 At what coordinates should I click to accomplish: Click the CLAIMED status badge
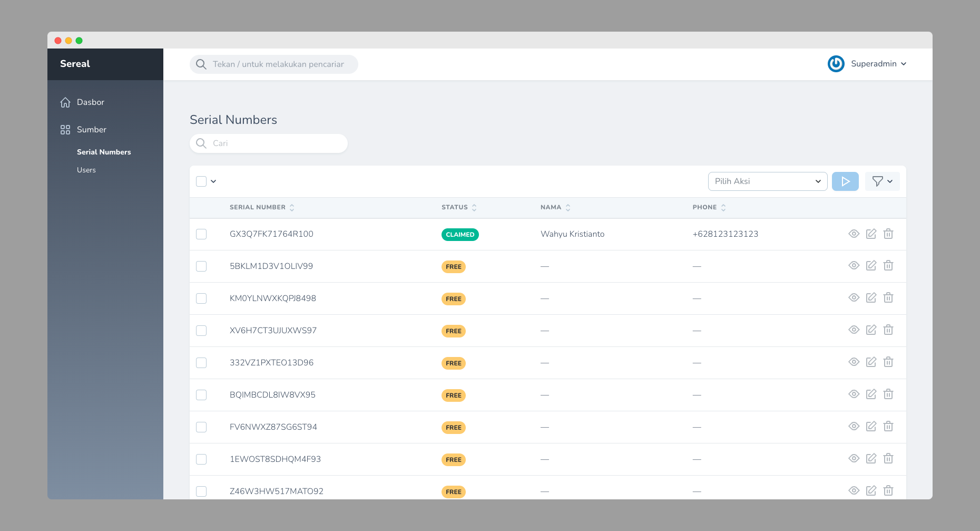(x=460, y=235)
